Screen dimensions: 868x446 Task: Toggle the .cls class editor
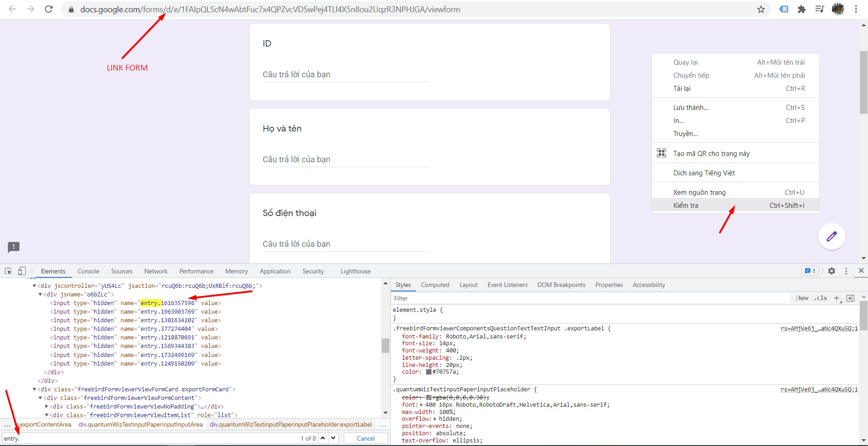(821, 298)
